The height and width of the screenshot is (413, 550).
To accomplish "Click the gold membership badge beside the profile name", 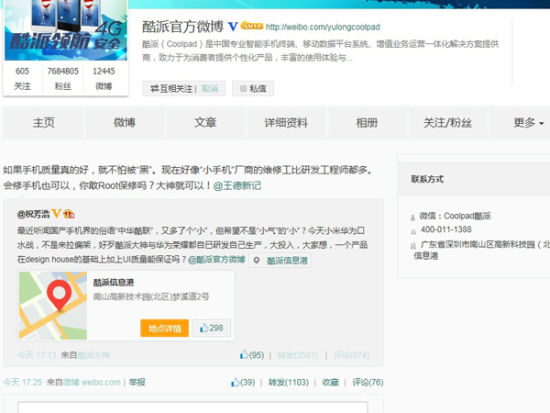I will click(x=251, y=26).
